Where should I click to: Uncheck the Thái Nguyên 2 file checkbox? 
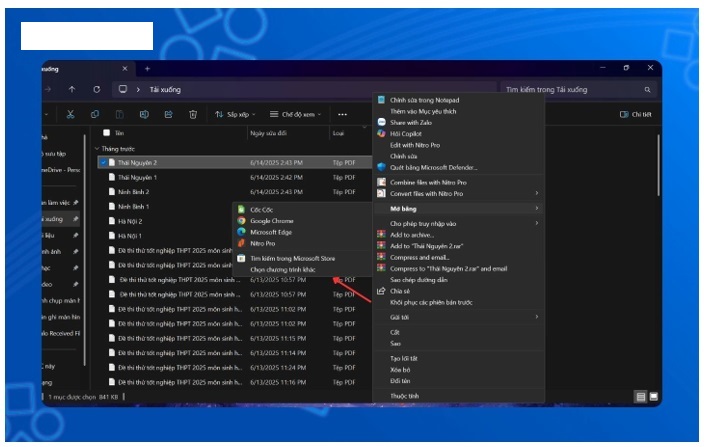(104, 162)
